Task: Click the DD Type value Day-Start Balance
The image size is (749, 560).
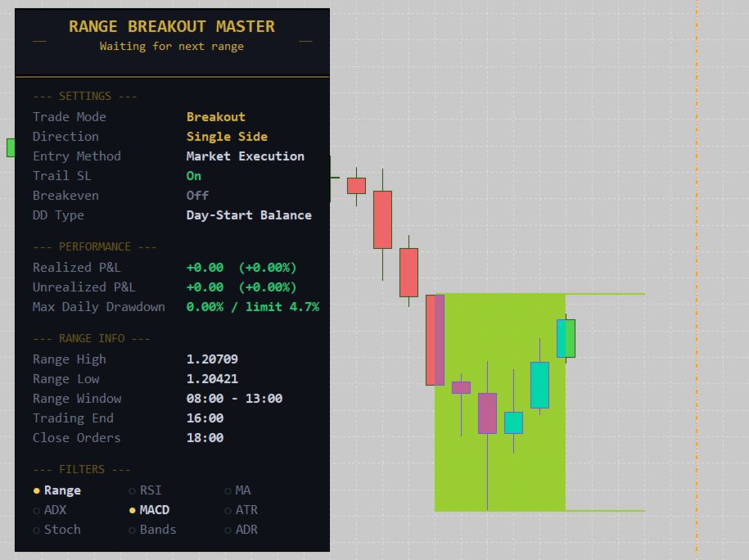Action: 249,215
